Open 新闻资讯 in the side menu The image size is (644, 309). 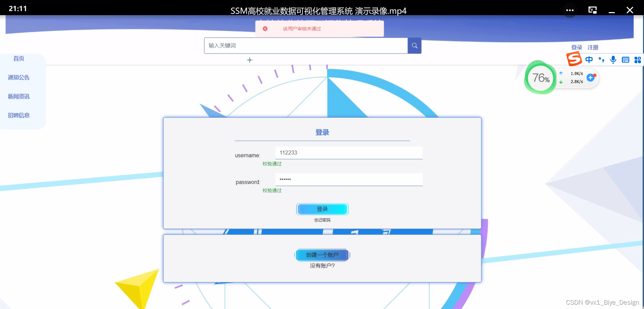point(19,96)
